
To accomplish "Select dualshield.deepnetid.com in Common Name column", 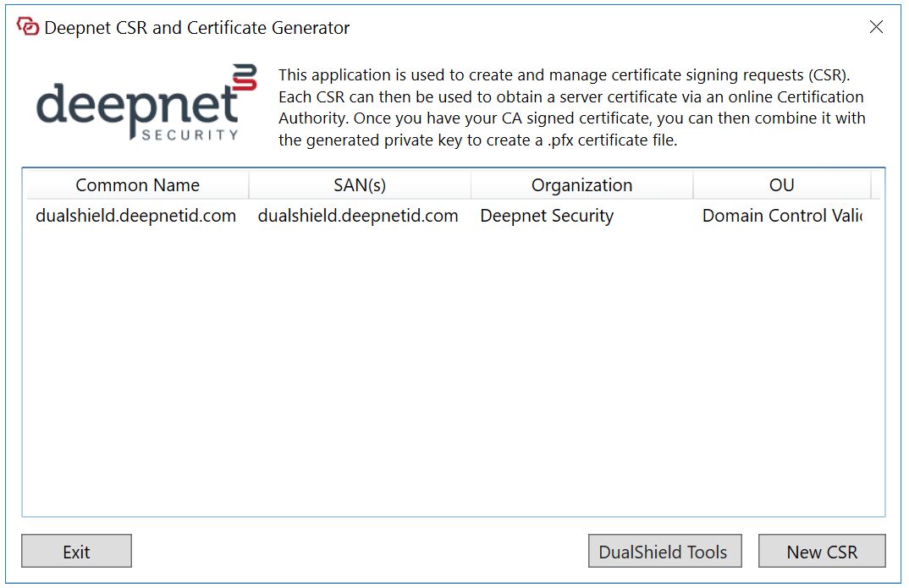I will [x=135, y=216].
